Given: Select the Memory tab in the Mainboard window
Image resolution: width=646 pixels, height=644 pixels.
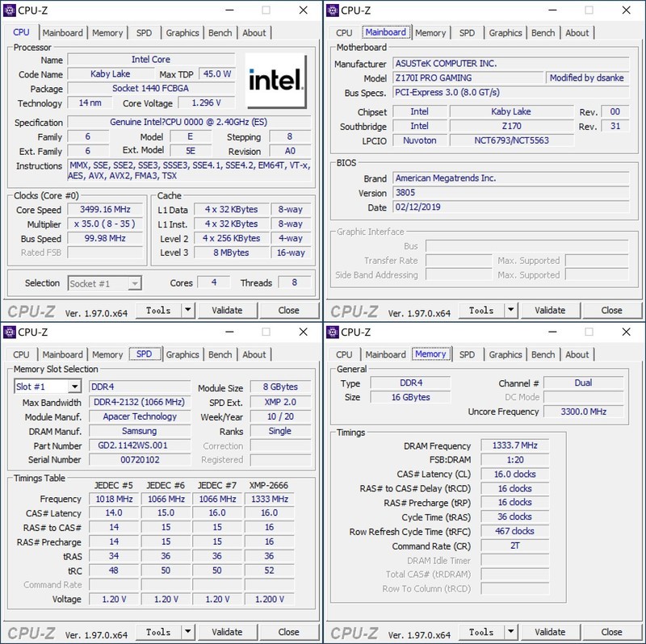Looking at the screenshot, I should (x=430, y=33).
